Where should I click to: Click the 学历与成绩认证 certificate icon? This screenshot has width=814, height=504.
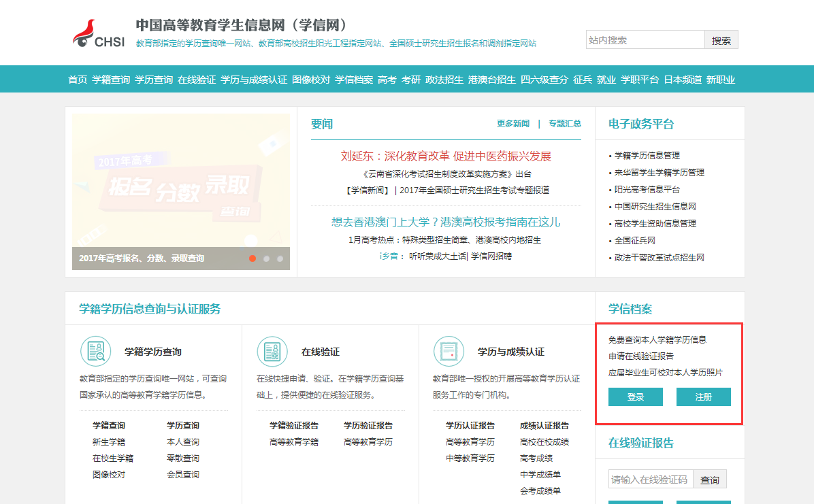pyautogui.click(x=449, y=351)
